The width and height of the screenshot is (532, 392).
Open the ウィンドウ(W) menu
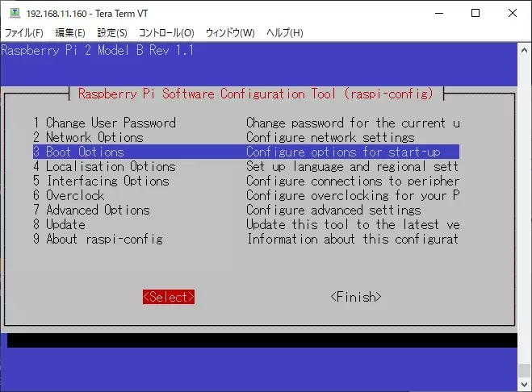pyautogui.click(x=230, y=32)
